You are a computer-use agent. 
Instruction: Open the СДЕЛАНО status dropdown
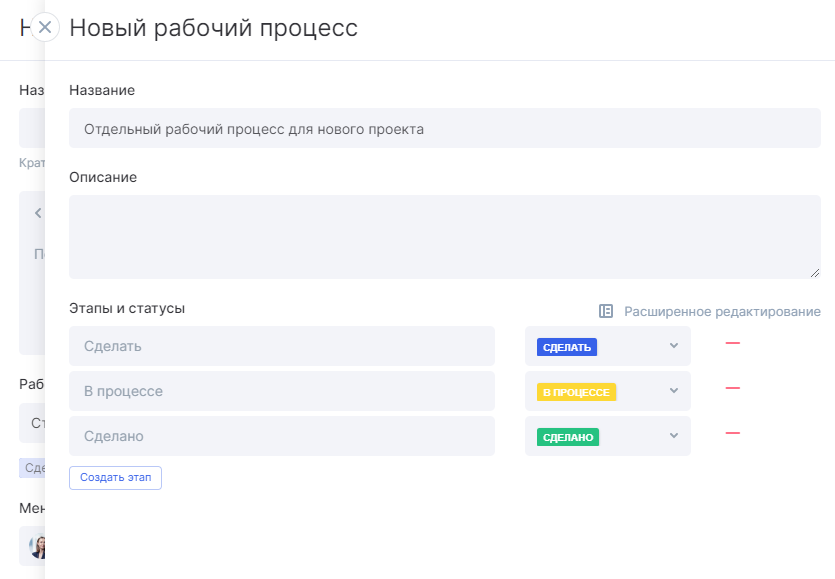tap(608, 436)
